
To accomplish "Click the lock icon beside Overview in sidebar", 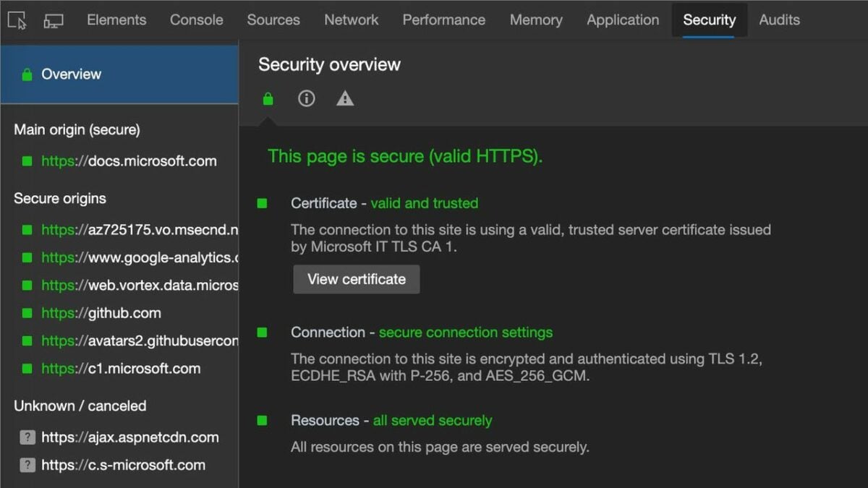I will click(27, 74).
